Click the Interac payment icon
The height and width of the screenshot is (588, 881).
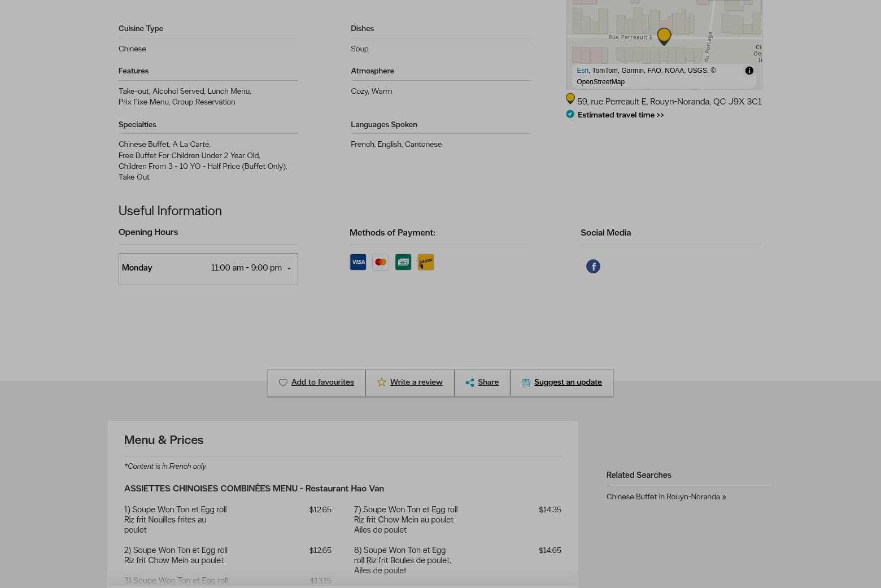(x=426, y=262)
